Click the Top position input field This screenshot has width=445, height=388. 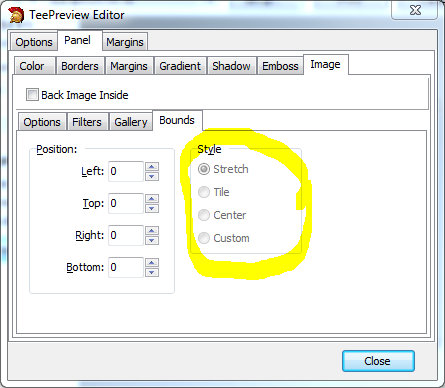(126, 203)
